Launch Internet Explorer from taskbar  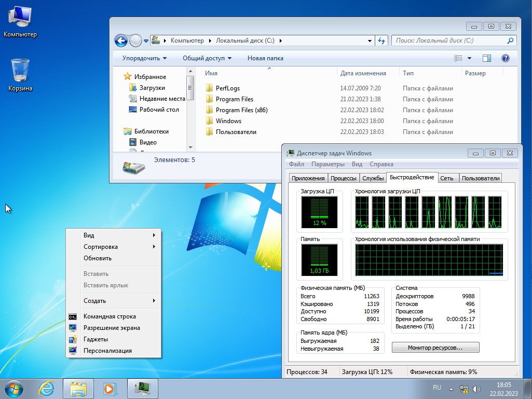46,388
